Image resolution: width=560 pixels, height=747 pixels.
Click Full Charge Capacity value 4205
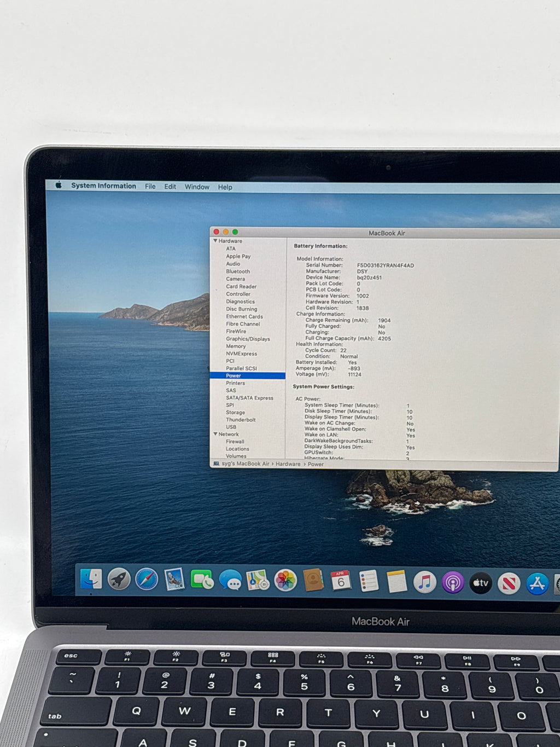coord(384,339)
